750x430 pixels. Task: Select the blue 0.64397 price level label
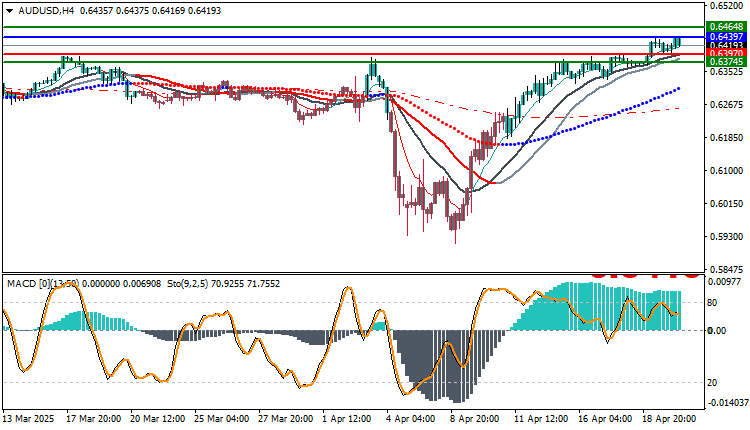pyautogui.click(x=726, y=37)
